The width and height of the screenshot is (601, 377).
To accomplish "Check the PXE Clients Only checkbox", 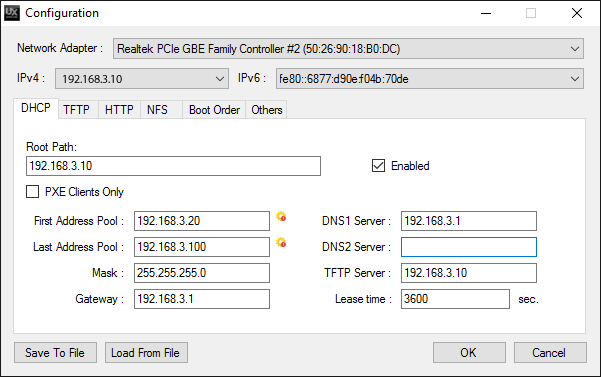I will [33, 192].
